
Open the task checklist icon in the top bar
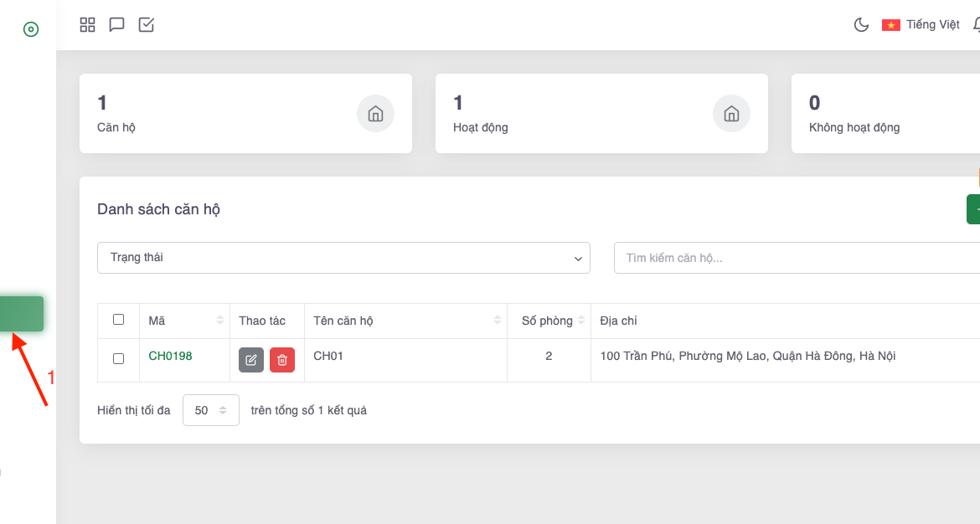click(x=146, y=24)
